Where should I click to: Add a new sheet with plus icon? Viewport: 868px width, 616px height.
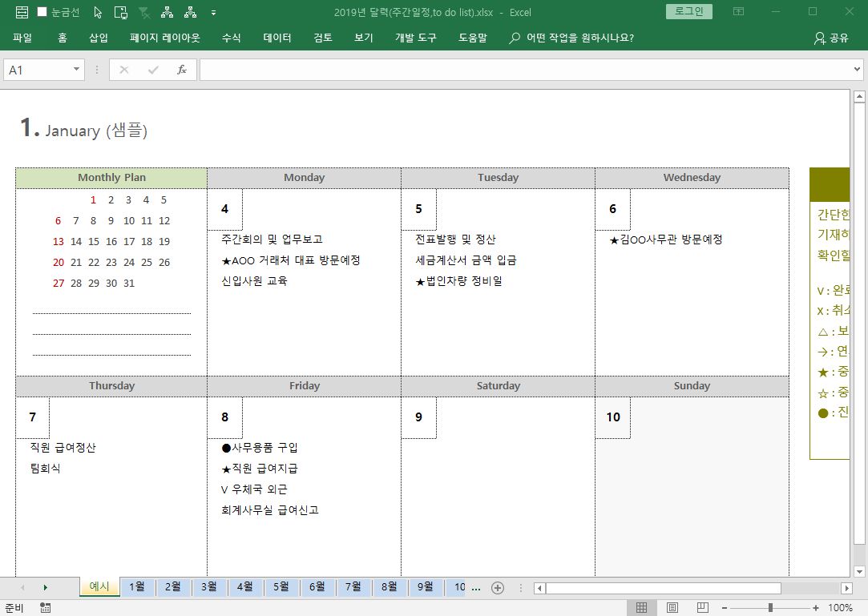point(498,588)
